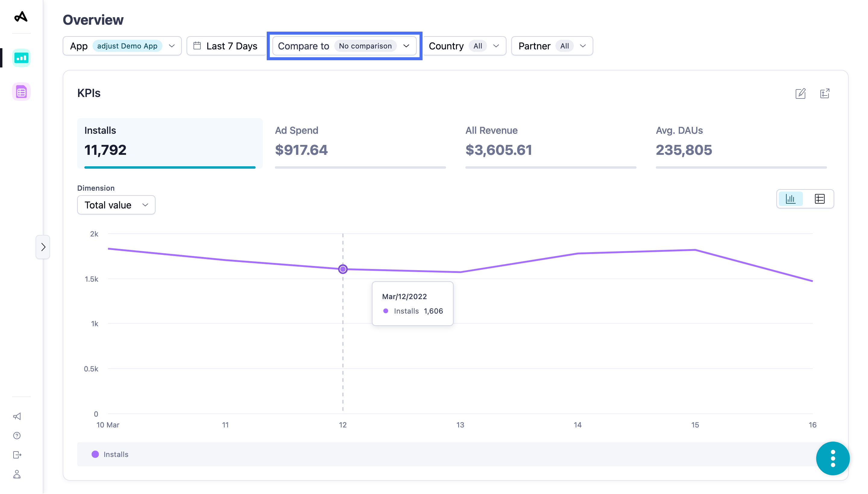868x494 pixels.
Task: Click the 1,606 installs tooltip value
Action: (433, 311)
